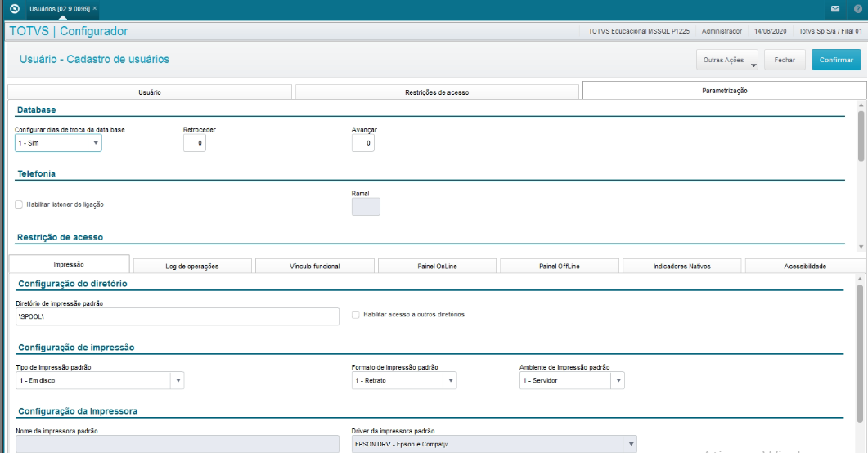Click the Diretório de impressão padrão field
This screenshot has height=453, width=868.
coord(178,316)
